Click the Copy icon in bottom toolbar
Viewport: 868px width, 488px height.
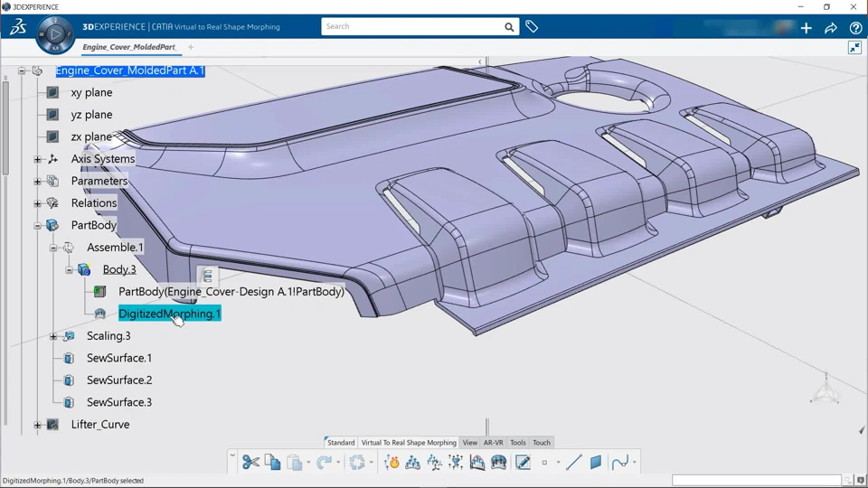coord(272,462)
